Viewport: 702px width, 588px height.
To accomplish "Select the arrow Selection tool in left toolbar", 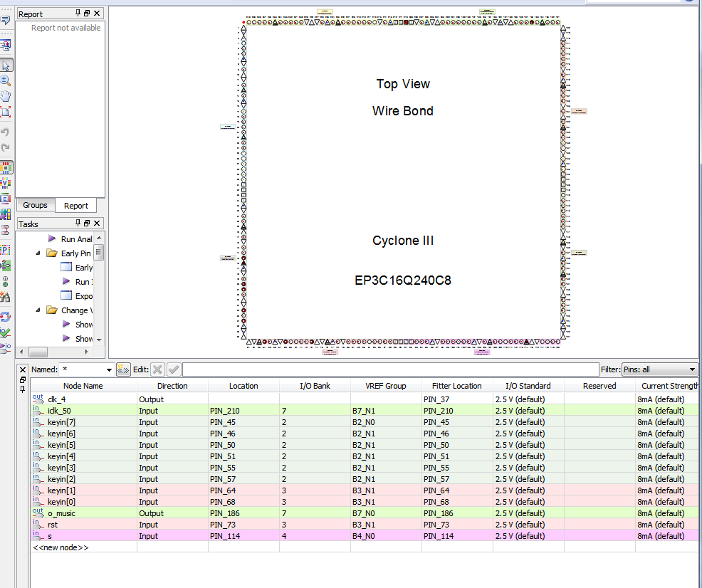I will pos(6,65).
